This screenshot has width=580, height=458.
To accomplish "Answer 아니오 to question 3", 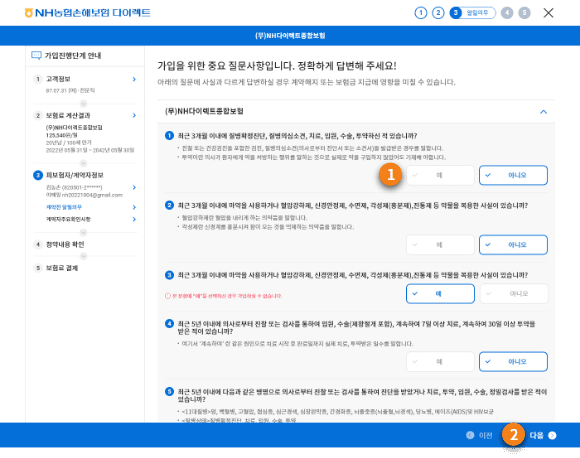I will click(514, 294).
